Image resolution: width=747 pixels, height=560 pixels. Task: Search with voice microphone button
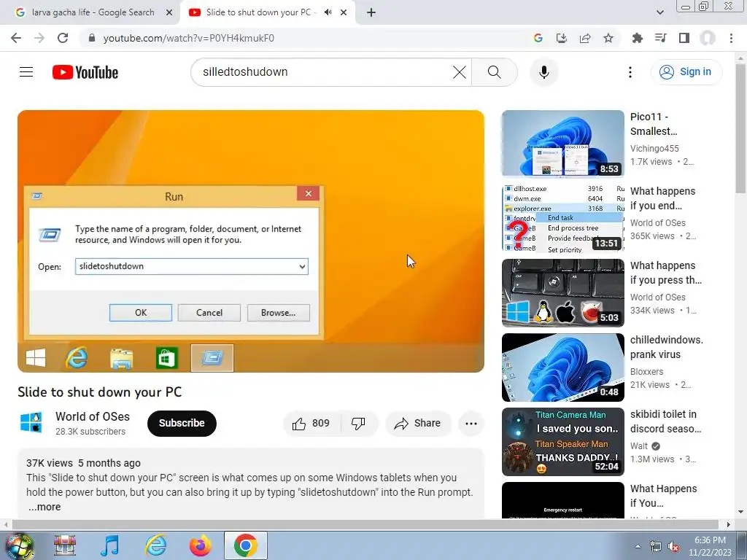click(x=544, y=72)
